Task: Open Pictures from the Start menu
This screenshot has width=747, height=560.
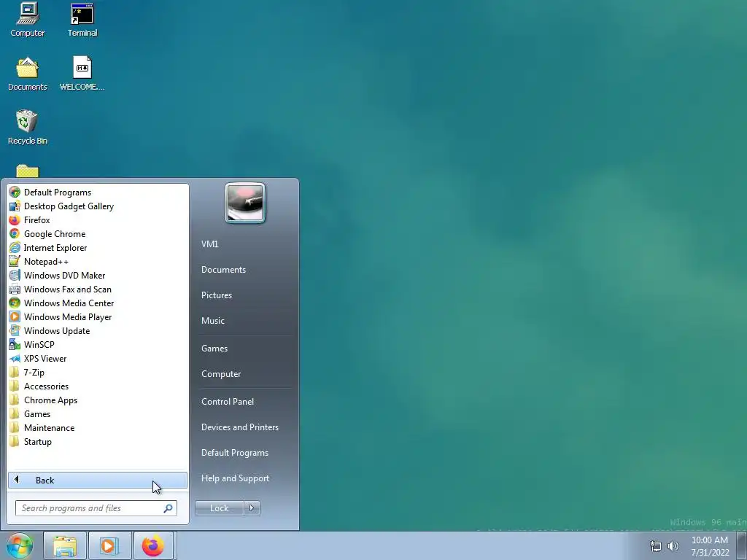Action: pyautogui.click(x=217, y=295)
